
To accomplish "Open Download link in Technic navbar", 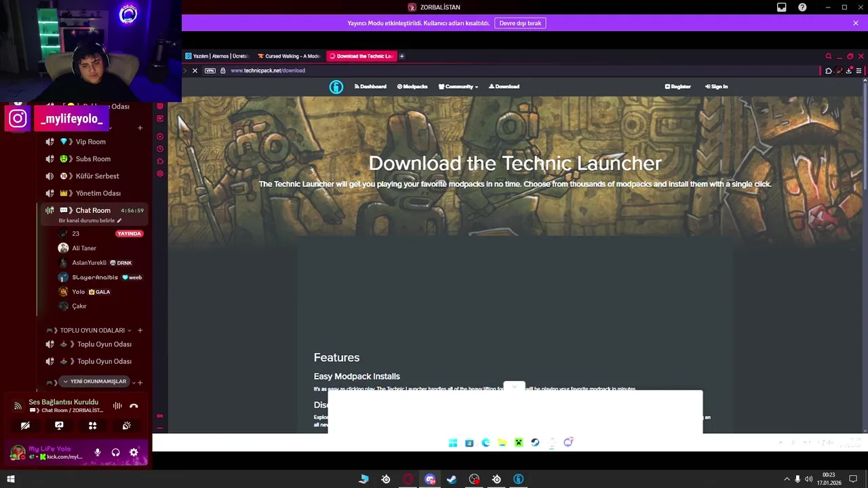I will (x=504, y=87).
